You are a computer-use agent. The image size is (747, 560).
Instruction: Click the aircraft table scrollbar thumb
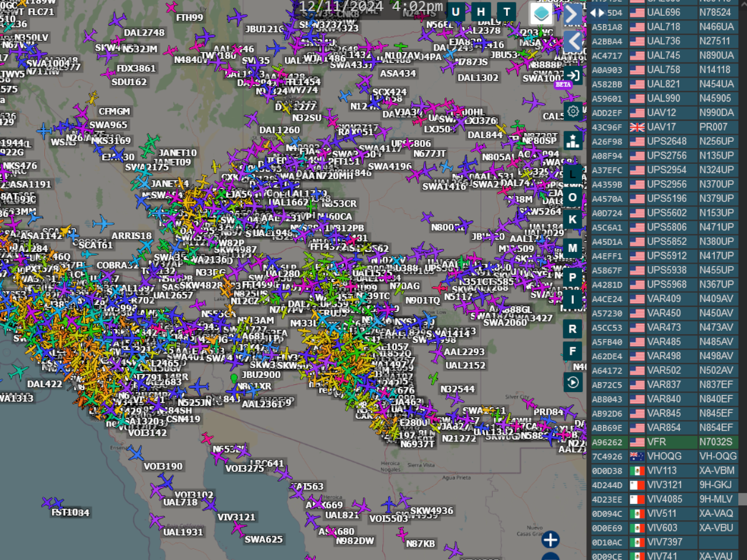(742, 499)
